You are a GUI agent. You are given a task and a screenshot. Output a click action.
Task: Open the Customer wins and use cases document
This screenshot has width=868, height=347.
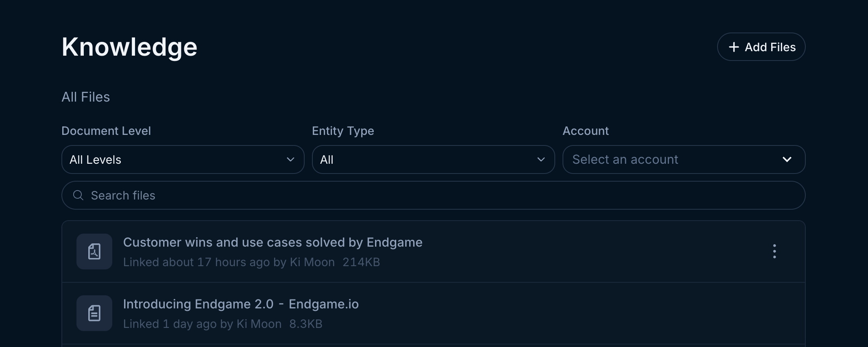[x=273, y=242]
